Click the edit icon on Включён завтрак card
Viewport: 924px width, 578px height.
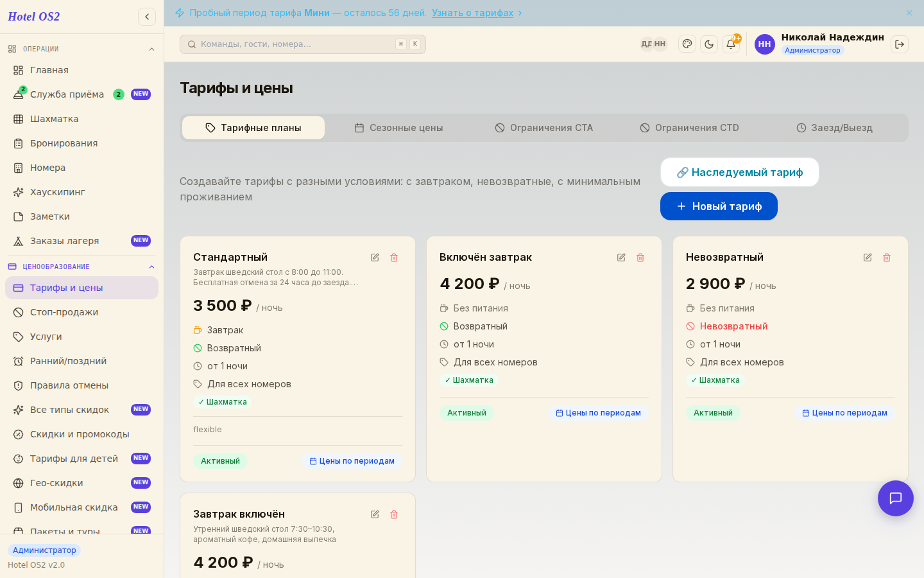(x=621, y=258)
